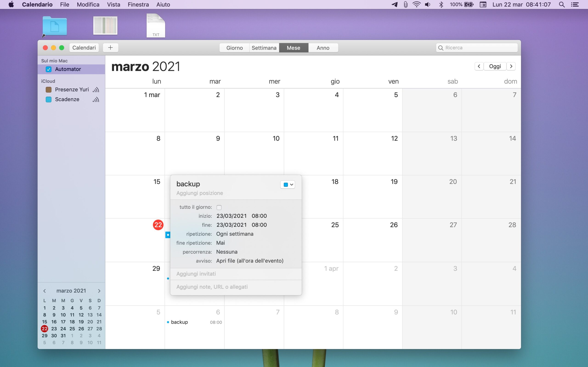The height and width of the screenshot is (367, 588).
Task: Enable the tutto il giorno checkbox
Action: pyautogui.click(x=219, y=207)
